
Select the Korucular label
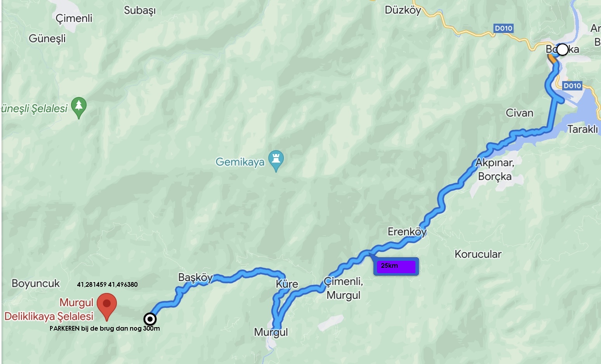(478, 254)
